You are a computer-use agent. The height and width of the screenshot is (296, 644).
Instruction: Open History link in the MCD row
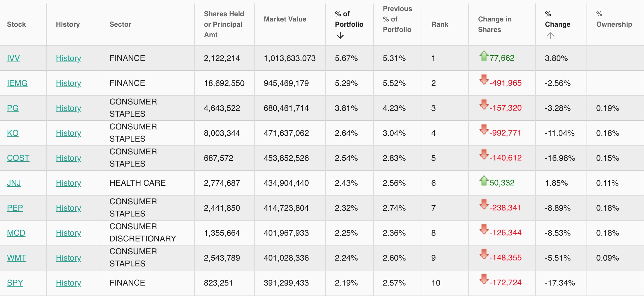(x=68, y=233)
